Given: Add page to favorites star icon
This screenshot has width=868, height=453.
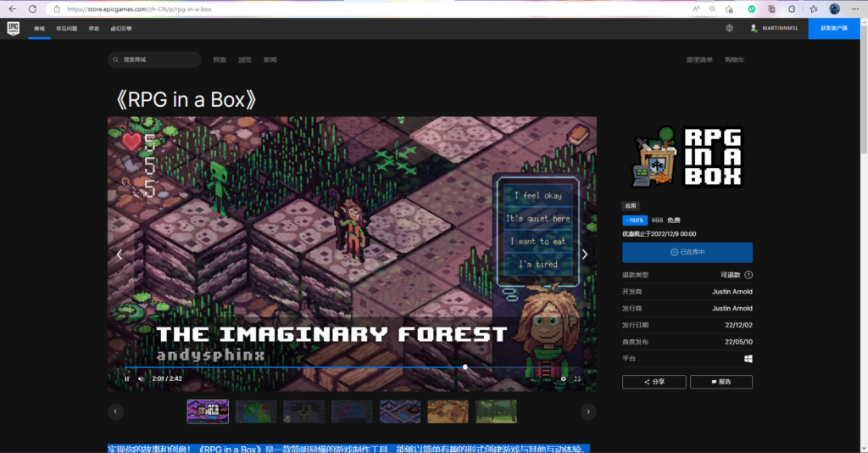Looking at the screenshot, I should tap(729, 8).
